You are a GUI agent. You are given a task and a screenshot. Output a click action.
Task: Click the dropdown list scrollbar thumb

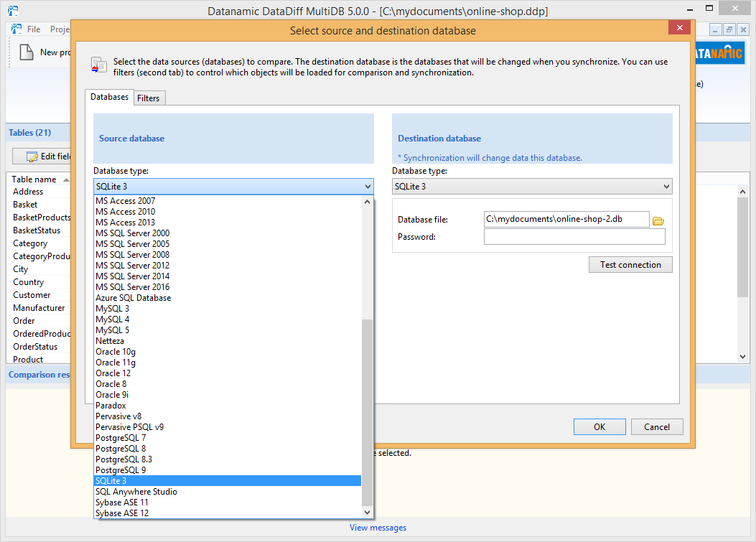coord(368,412)
